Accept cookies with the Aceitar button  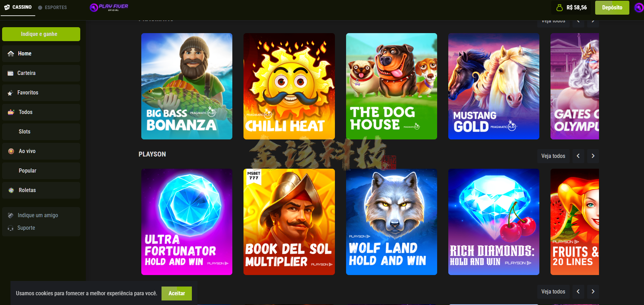pyautogui.click(x=177, y=293)
